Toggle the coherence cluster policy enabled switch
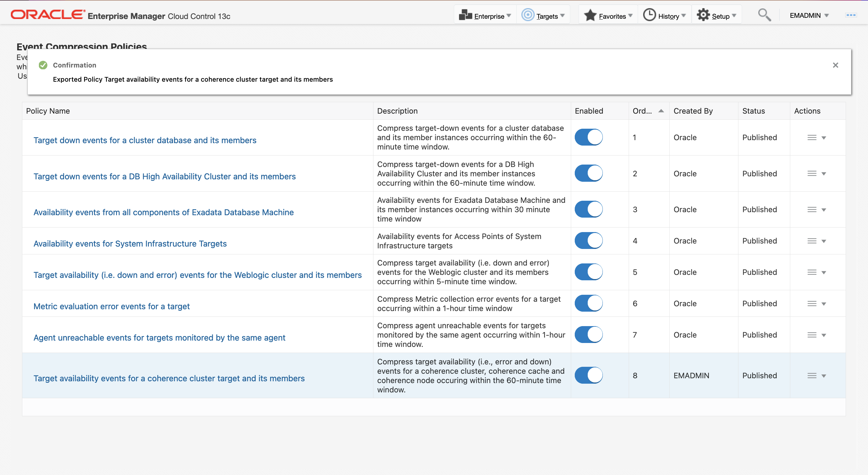Image resolution: width=868 pixels, height=475 pixels. point(588,375)
